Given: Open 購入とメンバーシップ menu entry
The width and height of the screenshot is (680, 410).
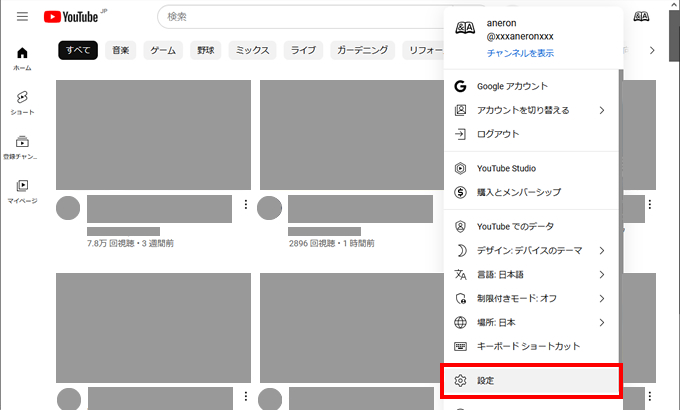Looking at the screenshot, I should 532,192.
